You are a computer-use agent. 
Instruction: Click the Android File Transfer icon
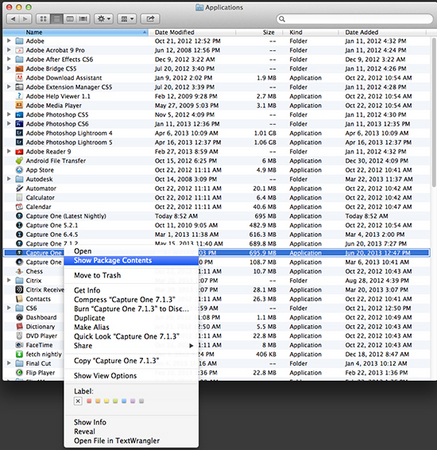pyautogui.click(x=19, y=161)
